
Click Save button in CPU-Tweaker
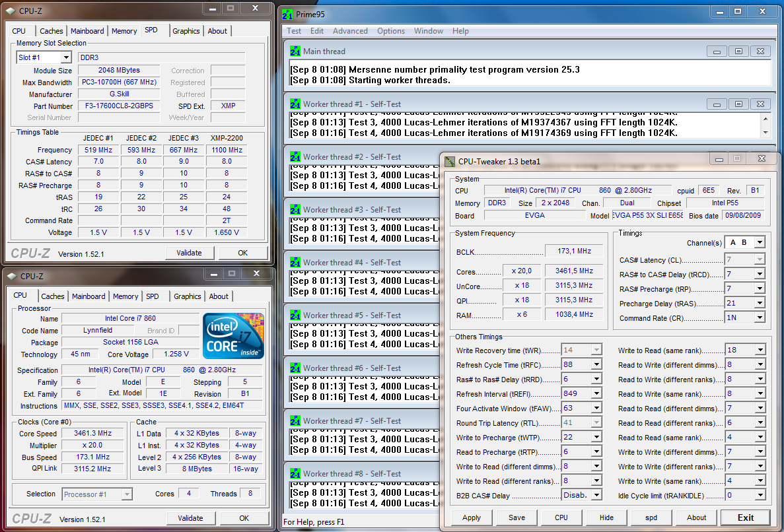click(x=517, y=517)
